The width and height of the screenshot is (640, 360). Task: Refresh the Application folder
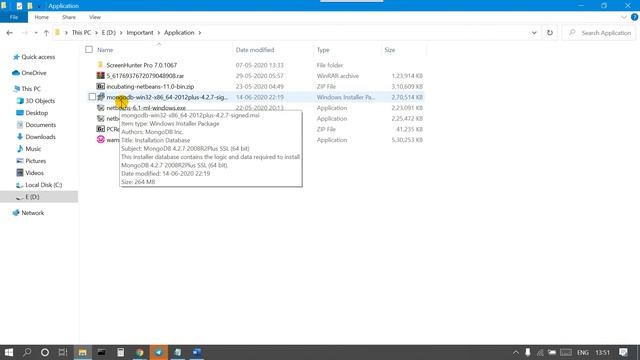pyautogui.click(x=550, y=33)
